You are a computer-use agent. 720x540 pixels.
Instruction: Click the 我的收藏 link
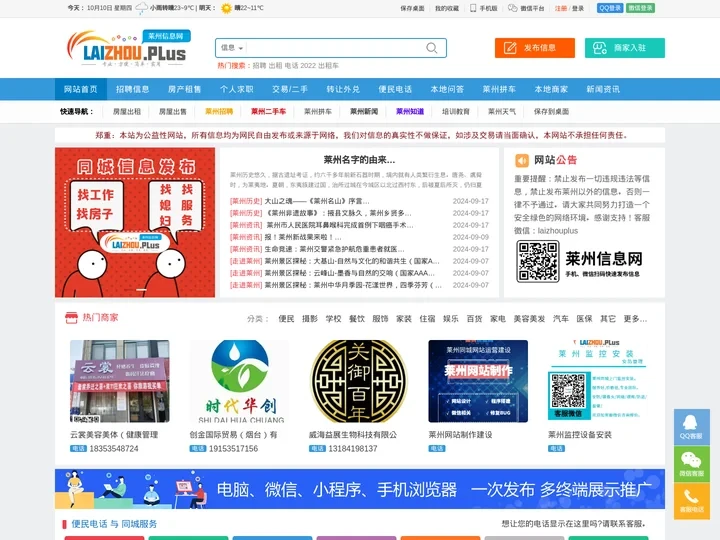(x=447, y=8)
